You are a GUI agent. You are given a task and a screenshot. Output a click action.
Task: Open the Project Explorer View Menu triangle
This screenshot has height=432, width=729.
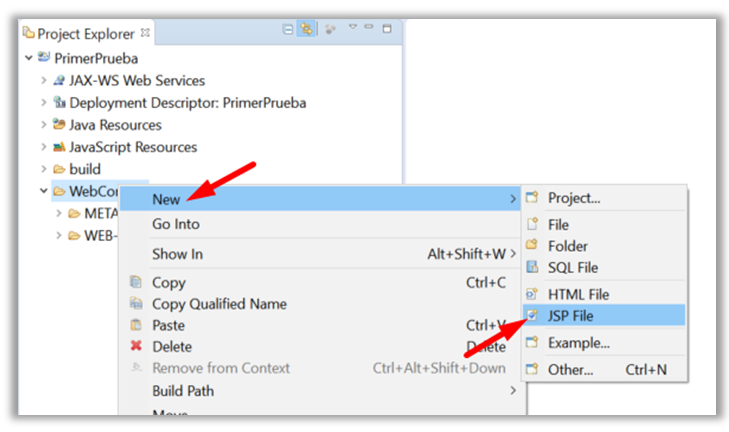coord(352,29)
